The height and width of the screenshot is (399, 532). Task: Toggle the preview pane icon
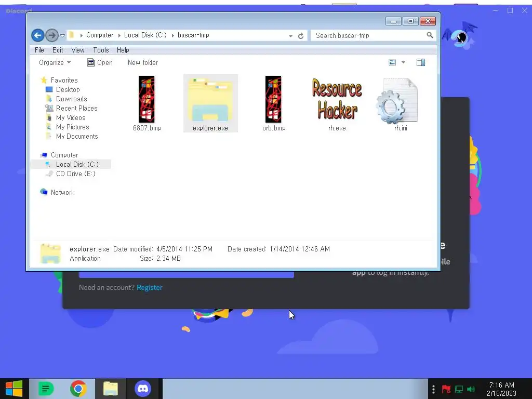tap(421, 62)
